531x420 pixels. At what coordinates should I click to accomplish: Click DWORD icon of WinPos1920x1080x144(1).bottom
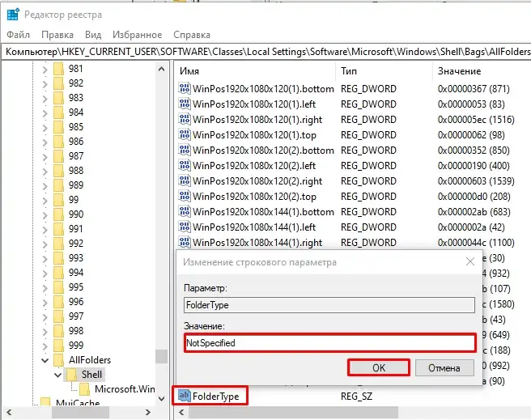click(x=185, y=211)
